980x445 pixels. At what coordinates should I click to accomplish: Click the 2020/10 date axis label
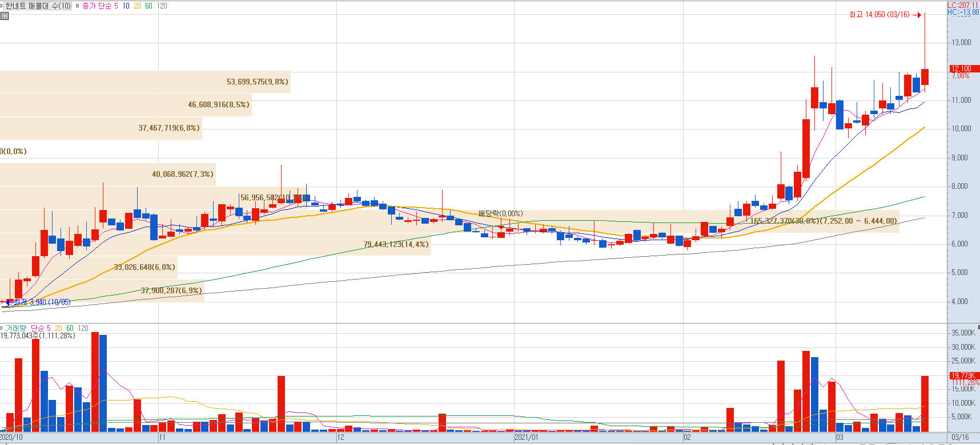click(11, 438)
